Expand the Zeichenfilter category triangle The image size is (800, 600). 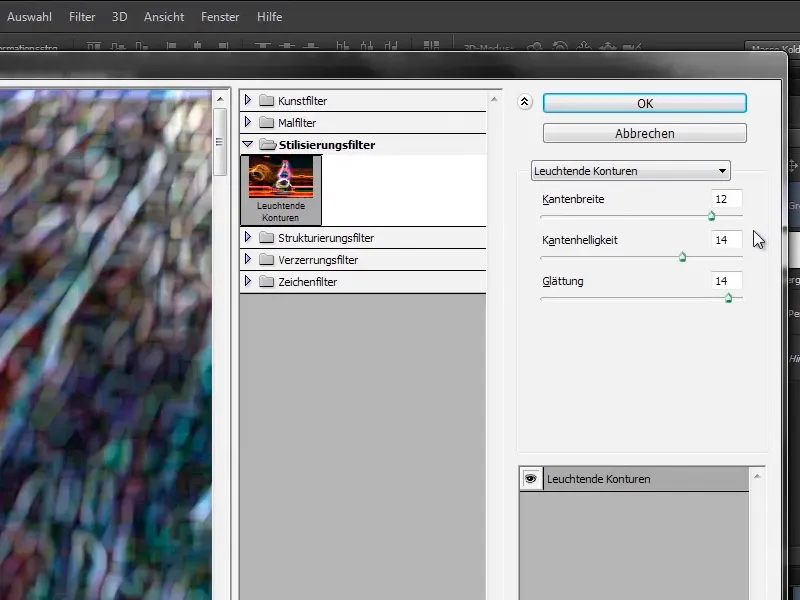248,281
